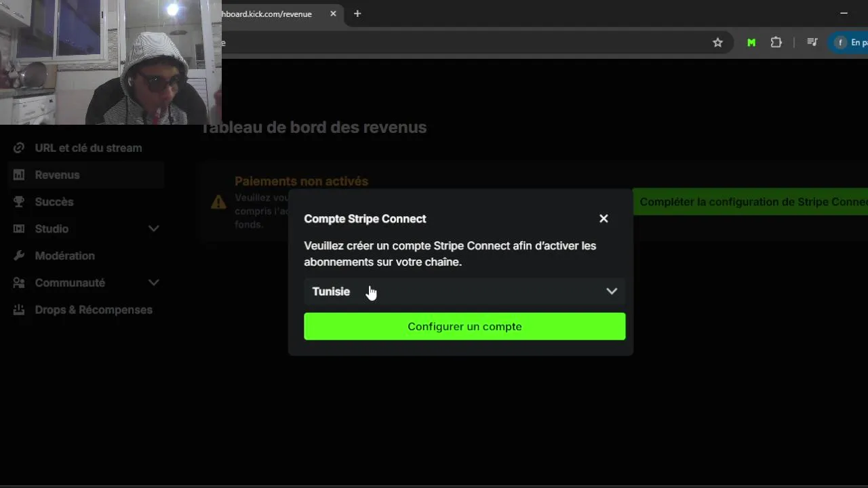Click the trophy icon beside Succès
868x488 pixels.
(19, 202)
